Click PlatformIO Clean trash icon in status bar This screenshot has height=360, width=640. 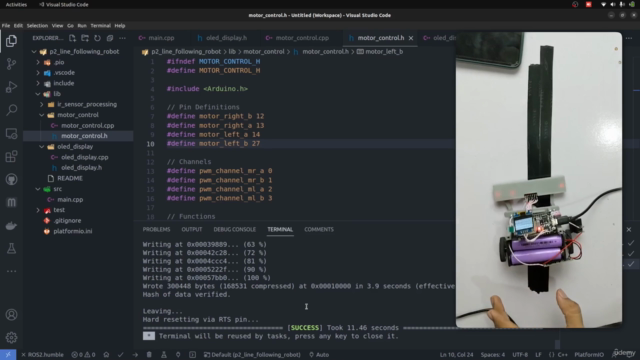click(149, 355)
